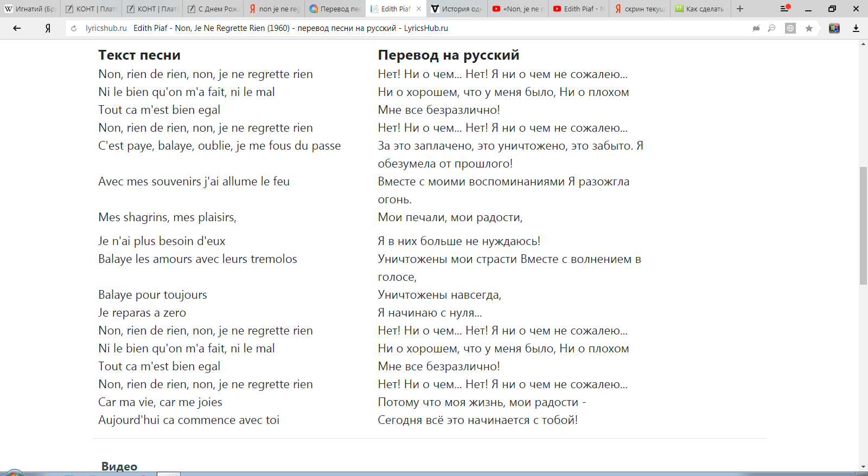Click the line 'Сегодня всё это начинается с тобой!'
This screenshot has width=868, height=476.
pyautogui.click(x=478, y=420)
